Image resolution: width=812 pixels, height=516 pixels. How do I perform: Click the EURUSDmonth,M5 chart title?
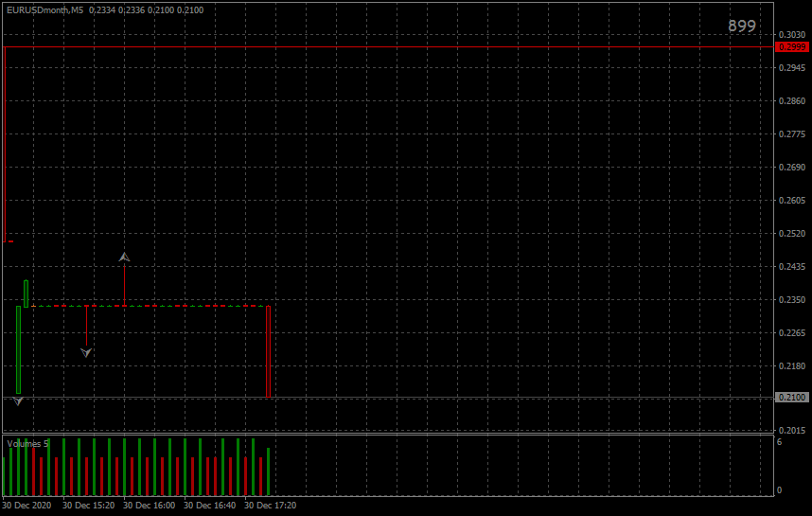tap(44, 9)
